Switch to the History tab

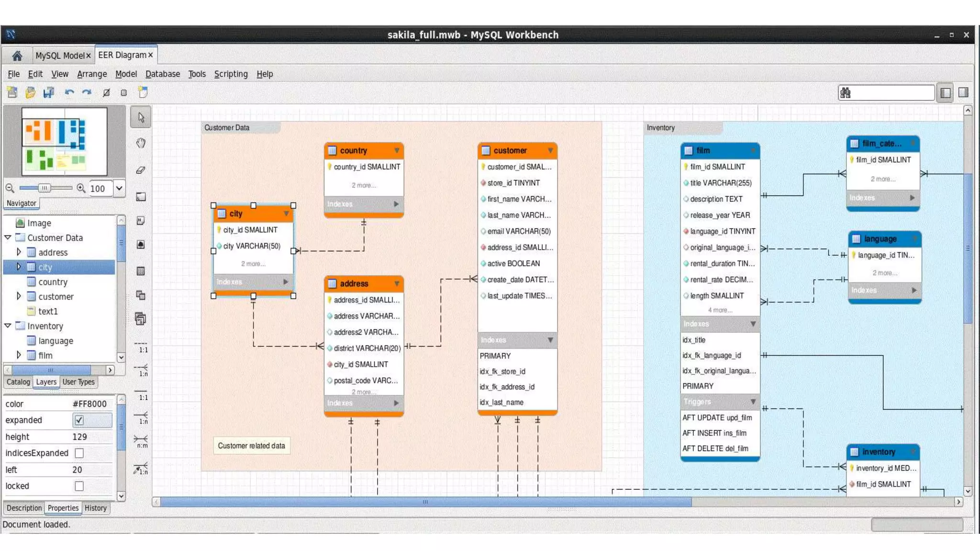click(95, 508)
